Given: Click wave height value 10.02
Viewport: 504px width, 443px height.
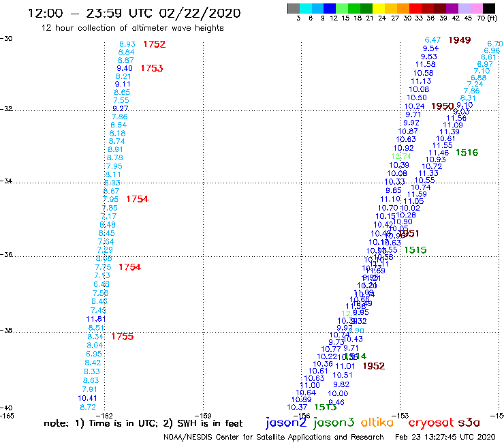Looking at the screenshot, I should (410, 208).
